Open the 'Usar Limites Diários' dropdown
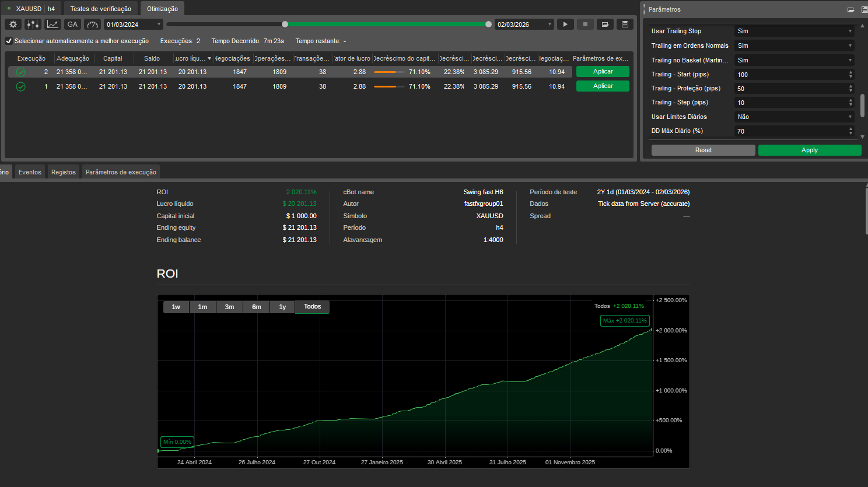The image size is (868, 487). tap(794, 117)
